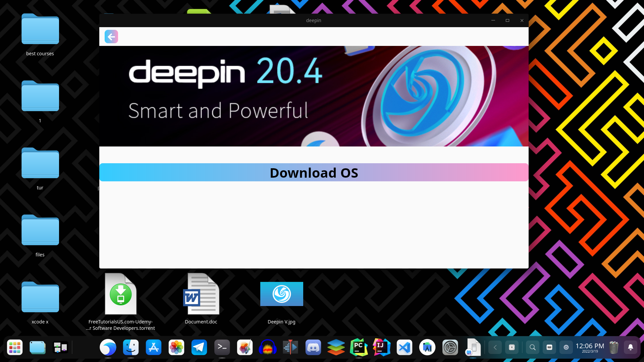Open the Terminal from the dock
The height and width of the screenshot is (362, 644).
click(x=222, y=348)
